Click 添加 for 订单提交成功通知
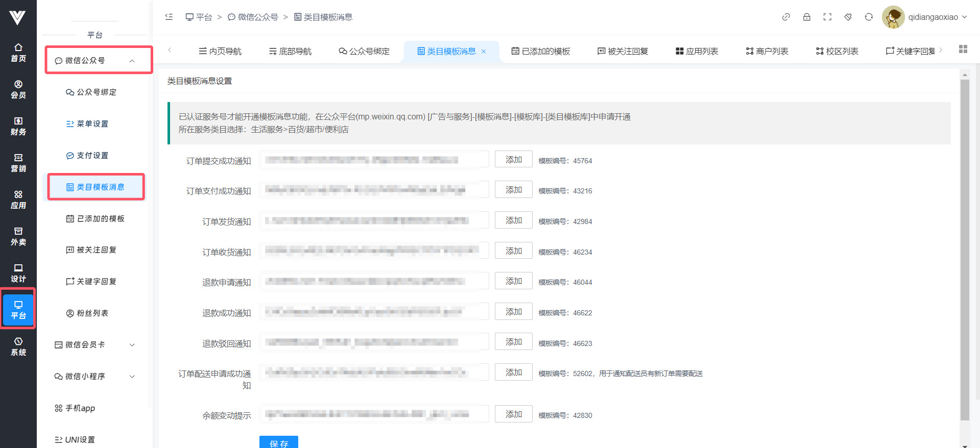980x448 pixels. [513, 160]
